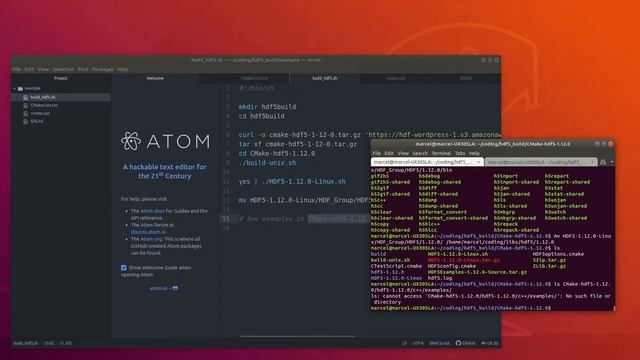Open the Selection menu in Atom
Screen dimensions: 640x360
[63, 69]
